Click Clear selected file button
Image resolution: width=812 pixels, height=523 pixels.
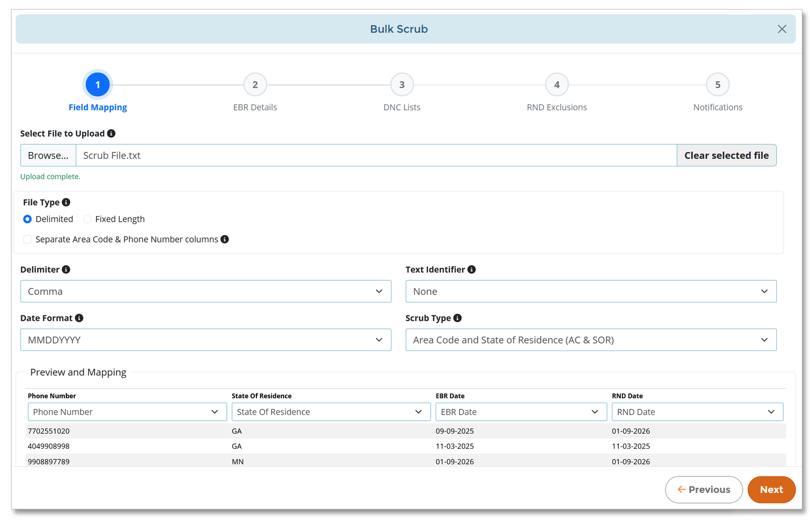pos(726,155)
